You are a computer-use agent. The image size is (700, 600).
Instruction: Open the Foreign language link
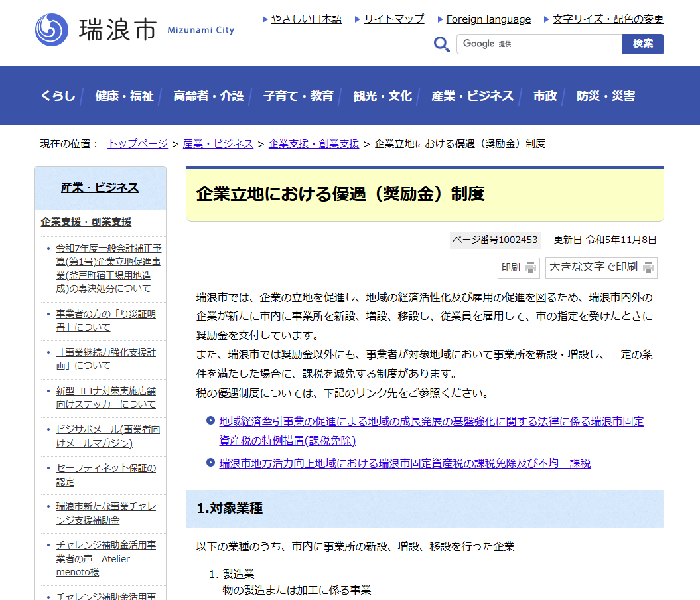(x=488, y=19)
